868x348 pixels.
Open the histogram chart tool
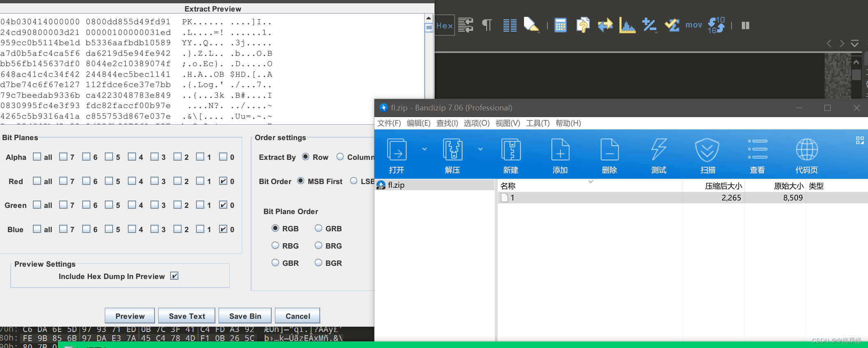627,25
